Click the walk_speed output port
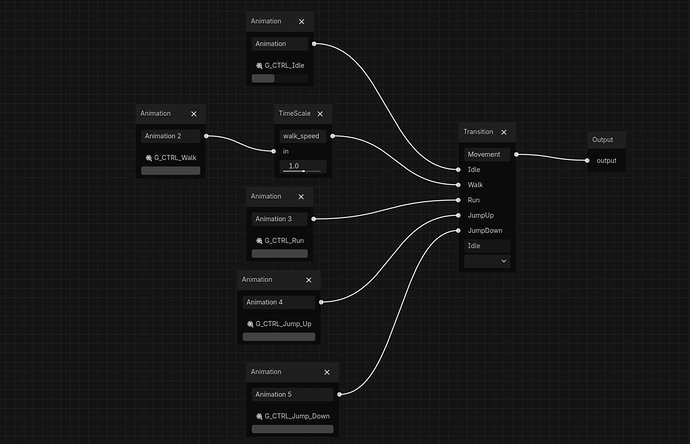The width and height of the screenshot is (690, 444). pyautogui.click(x=333, y=136)
